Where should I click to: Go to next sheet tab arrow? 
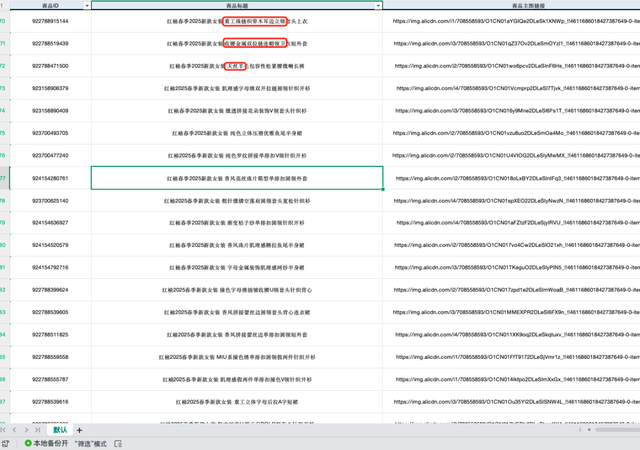point(26,430)
